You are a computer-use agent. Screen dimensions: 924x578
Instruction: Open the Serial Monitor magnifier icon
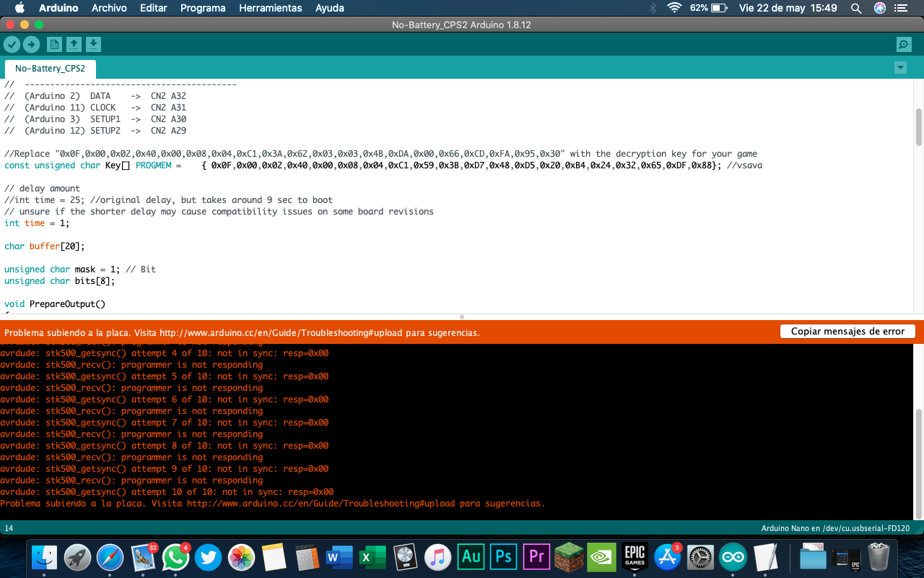(x=904, y=45)
